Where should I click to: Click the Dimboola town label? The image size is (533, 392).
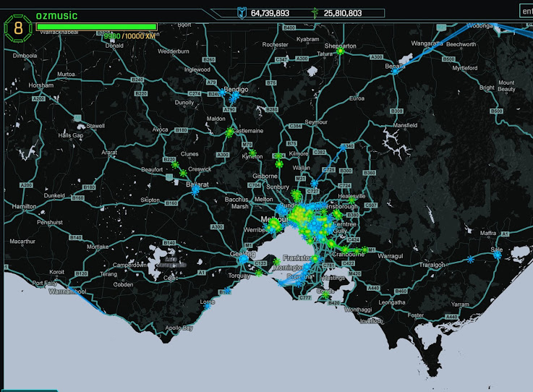coord(25,56)
